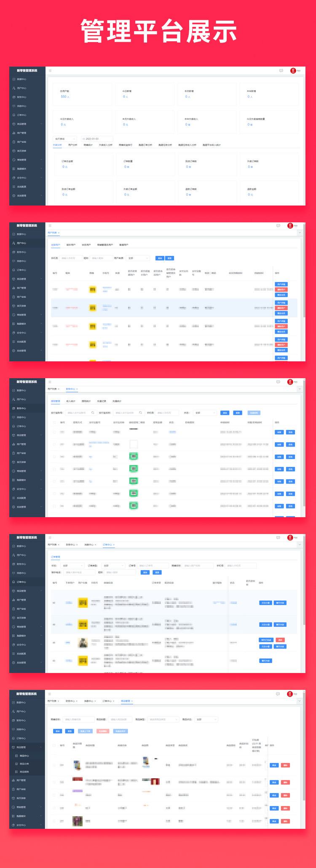This screenshot has width=316, height=868.
Task: Switch to the 收入统计 tab
Action: 71,401
